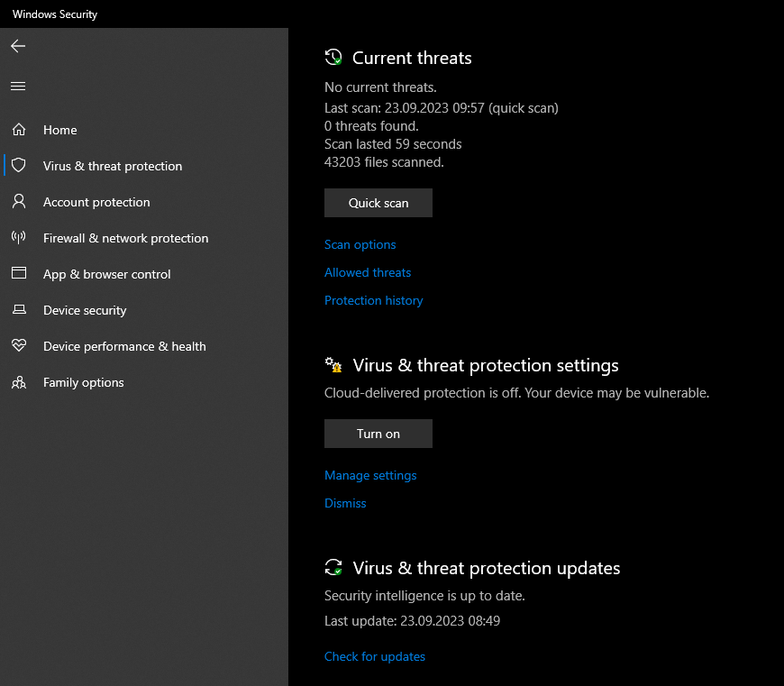Click the Firewall & network antenna icon
The height and width of the screenshot is (686, 784).
pyautogui.click(x=19, y=237)
